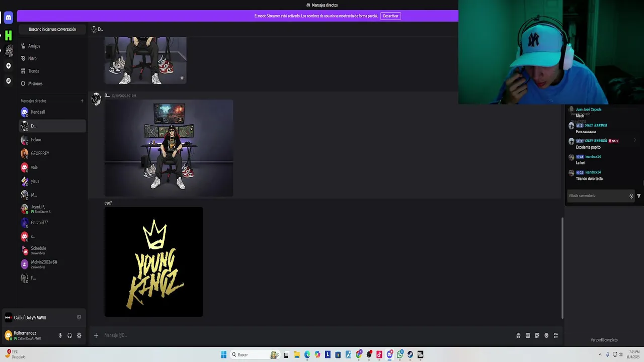
Task: Open conversation with vale
Action: tap(52, 167)
